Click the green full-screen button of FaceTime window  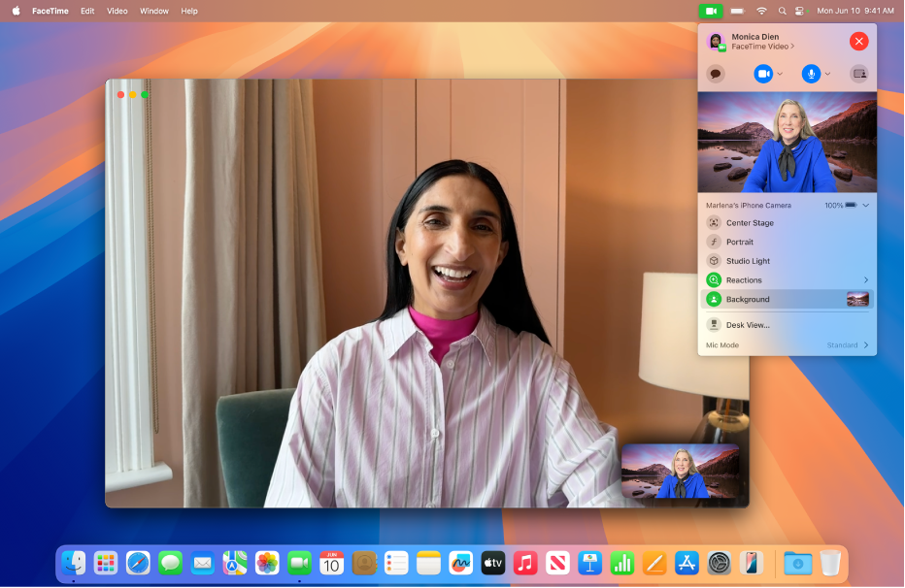145,94
